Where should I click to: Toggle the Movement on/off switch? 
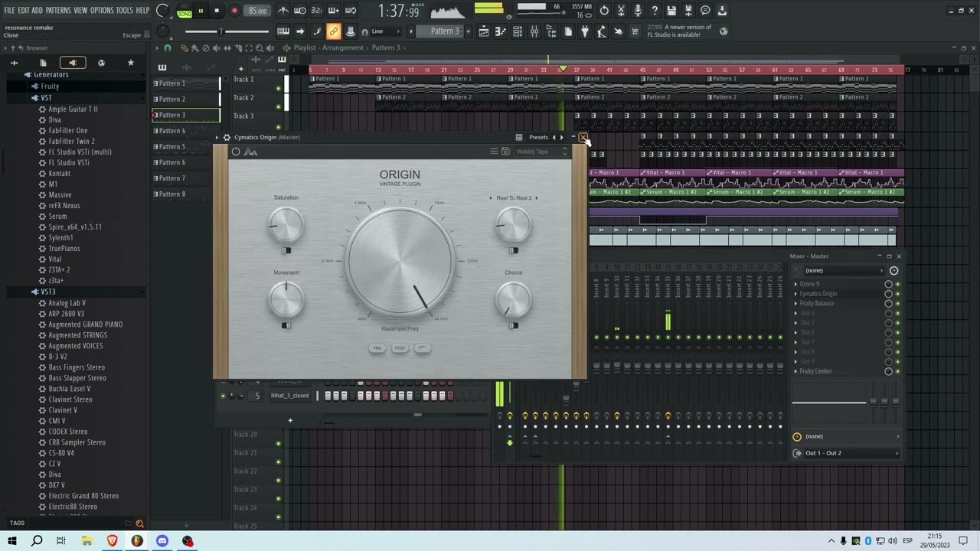click(286, 325)
